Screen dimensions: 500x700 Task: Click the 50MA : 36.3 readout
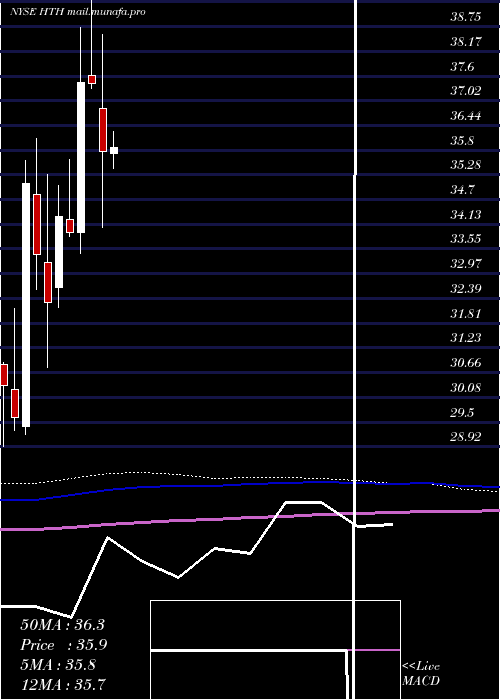coord(62,625)
